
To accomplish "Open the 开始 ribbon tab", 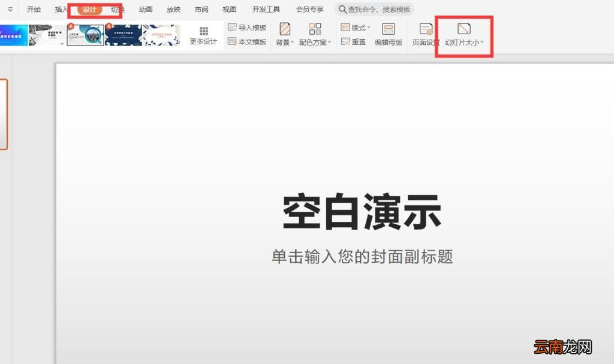I will [34, 9].
